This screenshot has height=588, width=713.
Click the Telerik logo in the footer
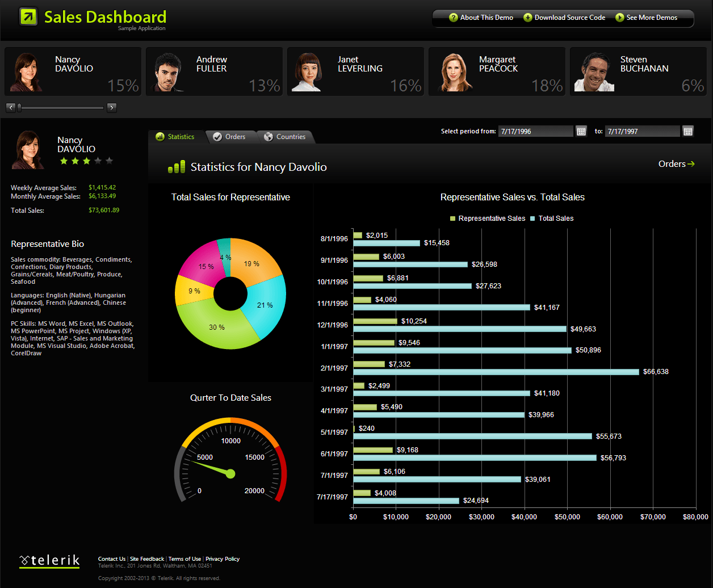[49, 561]
